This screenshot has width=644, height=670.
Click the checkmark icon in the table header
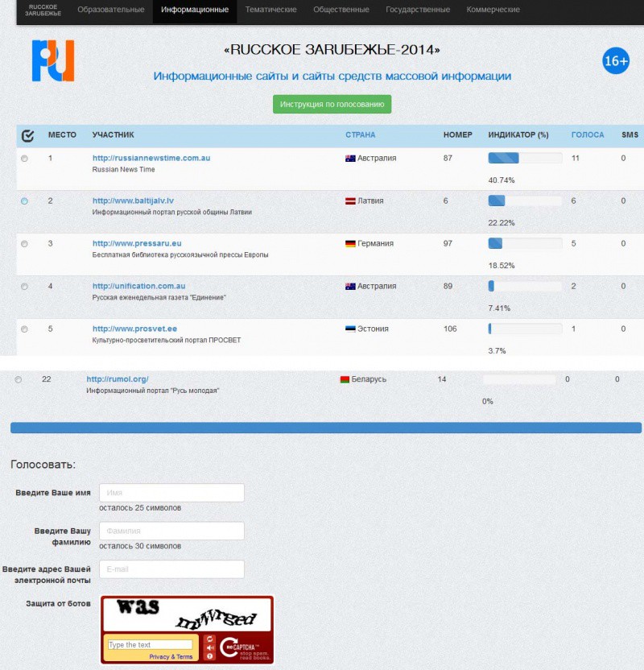click(27, 135)
